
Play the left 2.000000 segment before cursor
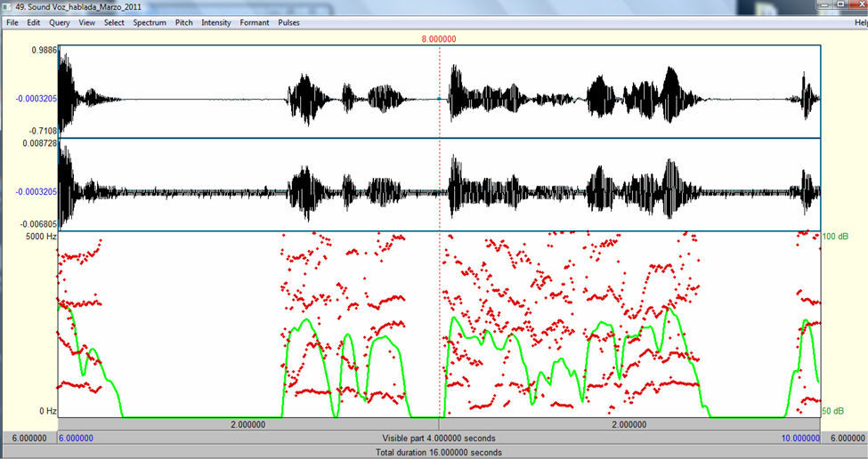[x=247, y=424]
